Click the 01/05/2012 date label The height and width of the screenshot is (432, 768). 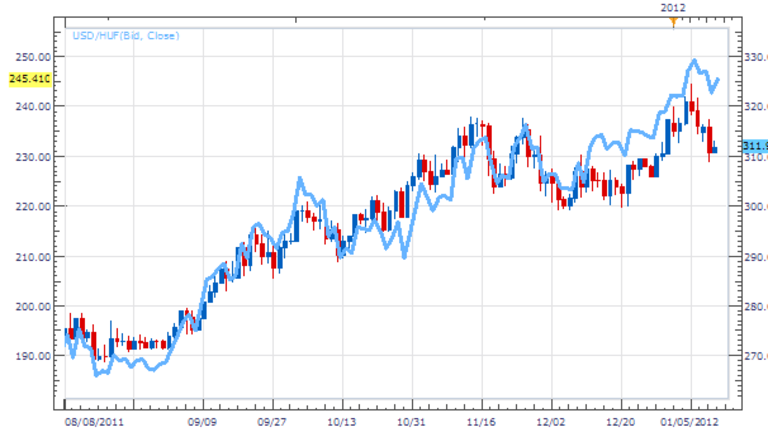[x=689, y=423]
